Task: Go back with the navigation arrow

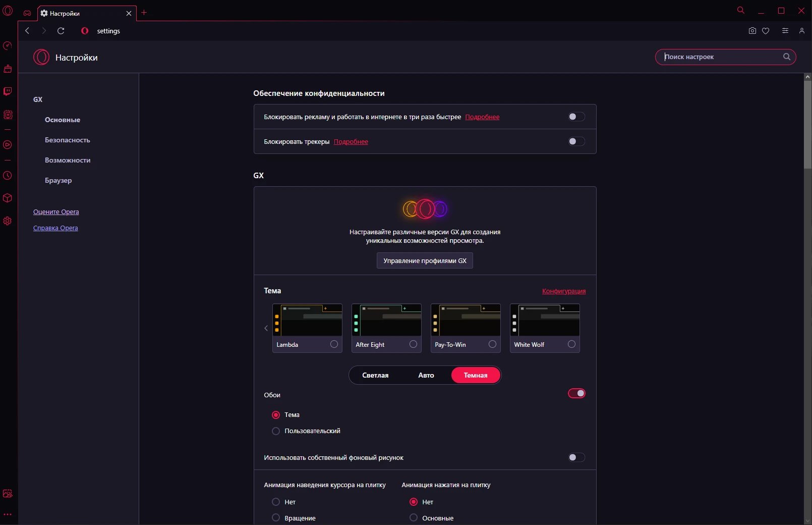Action: click(x=27, y=31)
